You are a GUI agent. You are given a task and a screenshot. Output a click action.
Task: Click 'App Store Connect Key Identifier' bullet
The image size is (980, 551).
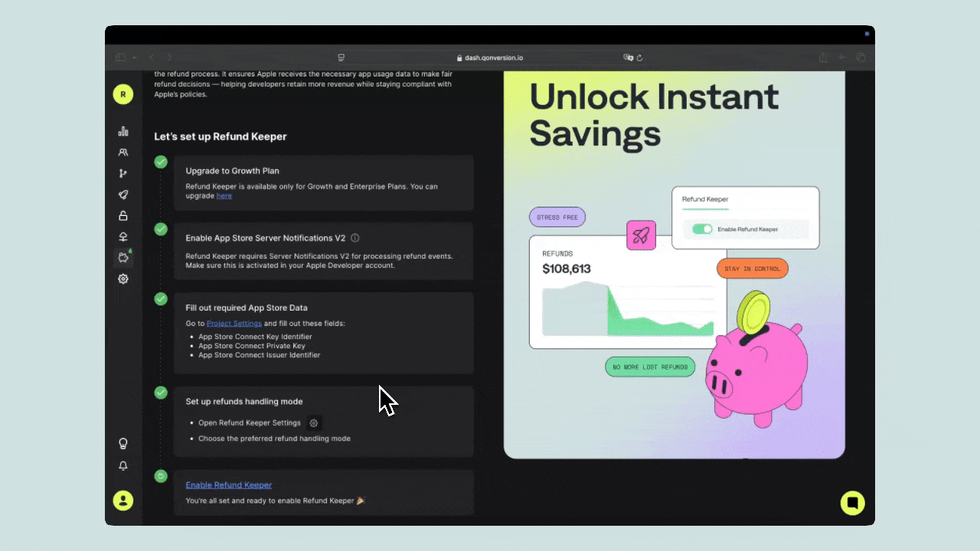click(255, 337)
